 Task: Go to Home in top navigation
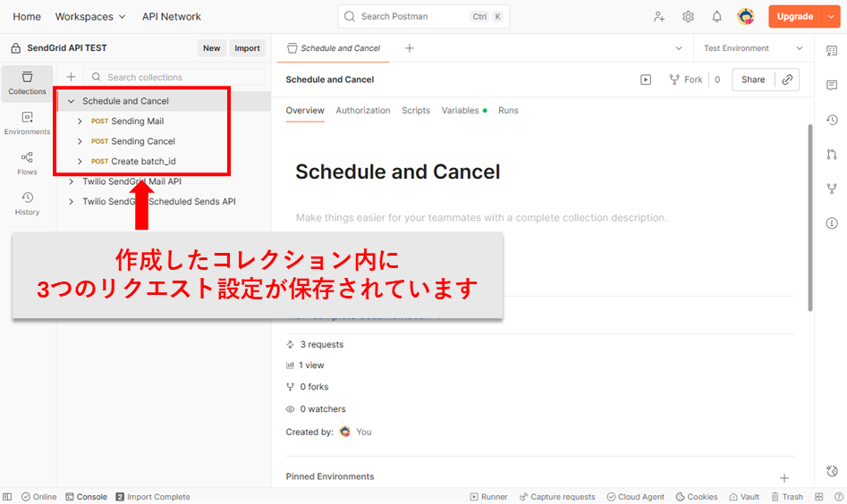[x=27, y=17]
